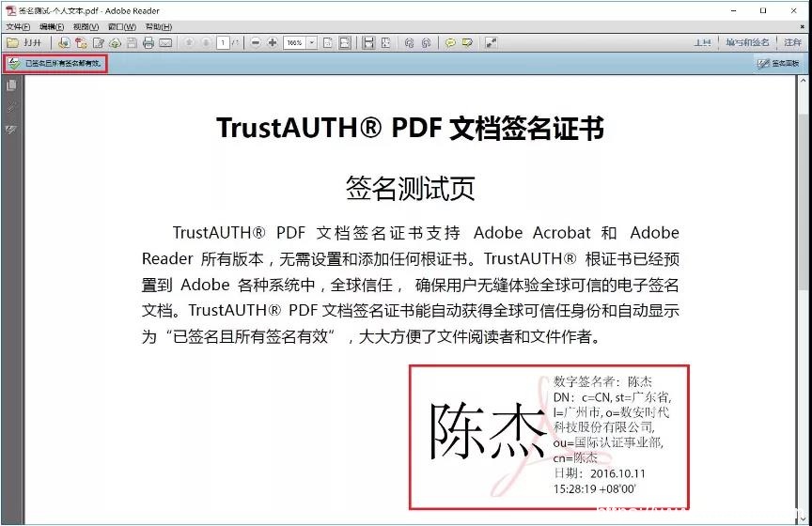Click the highlight text icon

(467, 43)
